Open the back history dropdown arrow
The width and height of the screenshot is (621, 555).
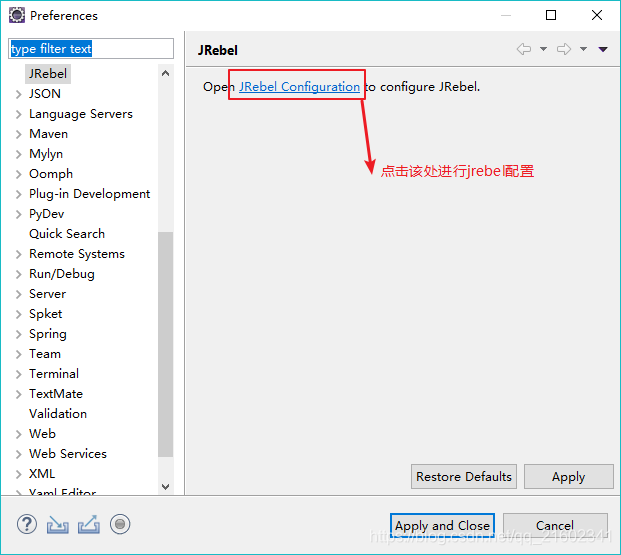pyautogui.click(x=543, y=49)
